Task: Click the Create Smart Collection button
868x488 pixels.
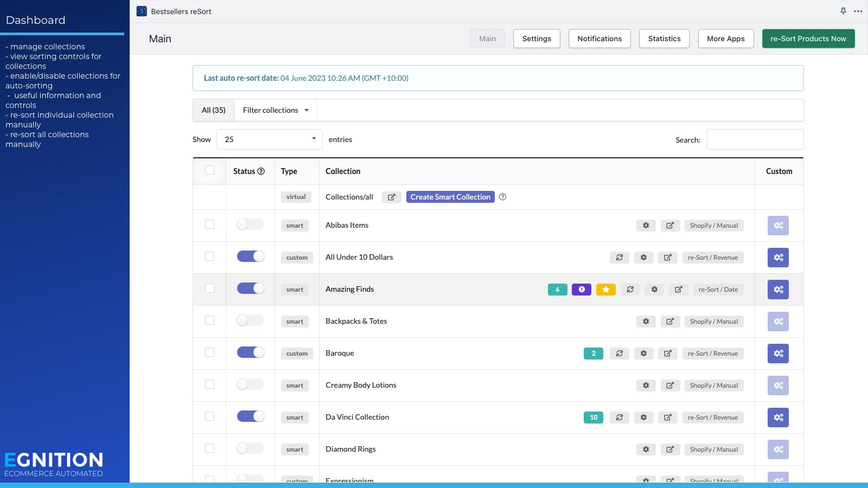Action: click(450, 197)
